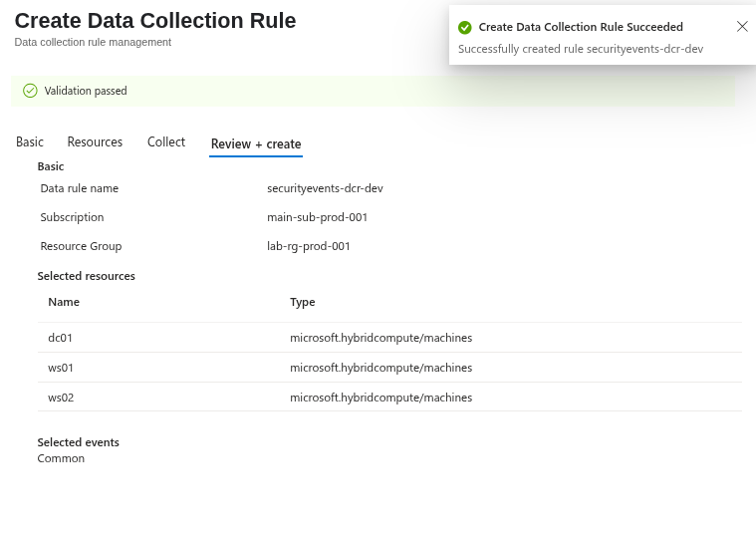
Task: Select the ws01 resource row
Action: pos(389,368)
